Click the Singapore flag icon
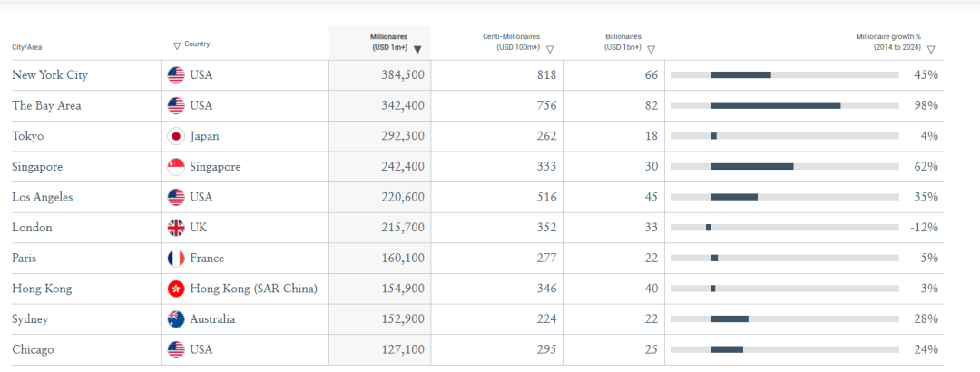The width and height of the screenshot is (980, 372). pyautogui.click(x=176, y=167)
